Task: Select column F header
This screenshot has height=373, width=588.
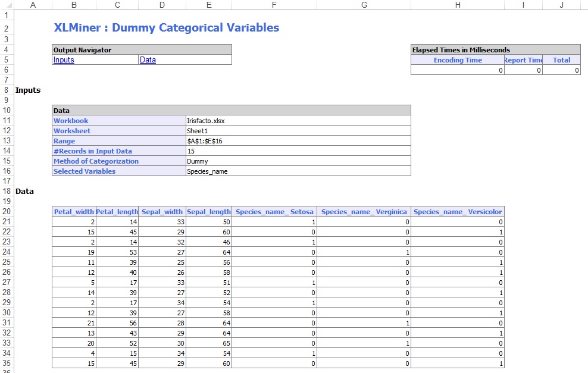Action: coord(273,5)
